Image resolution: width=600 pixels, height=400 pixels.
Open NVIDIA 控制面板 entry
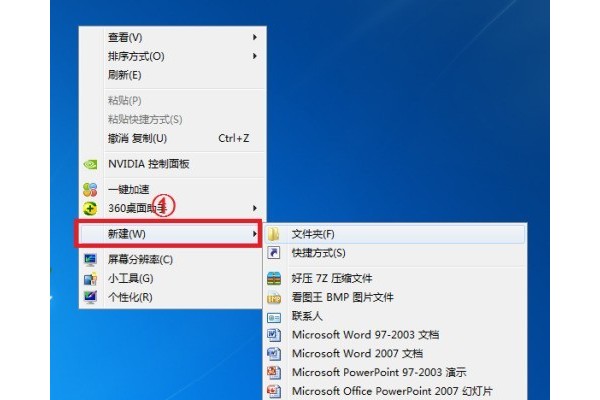[x=173, y=164]
